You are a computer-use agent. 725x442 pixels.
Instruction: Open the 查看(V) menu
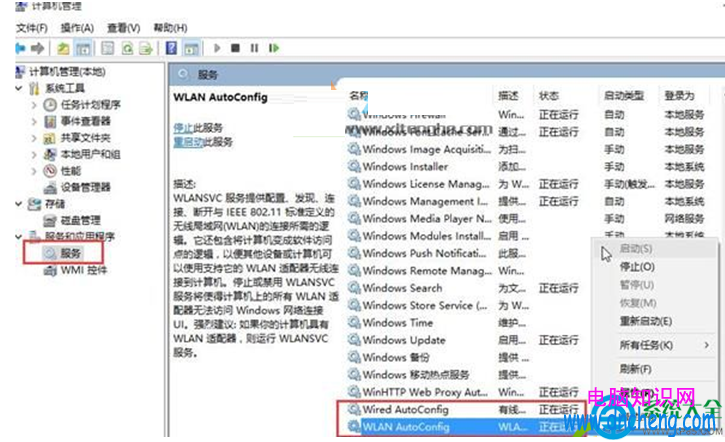123,28
